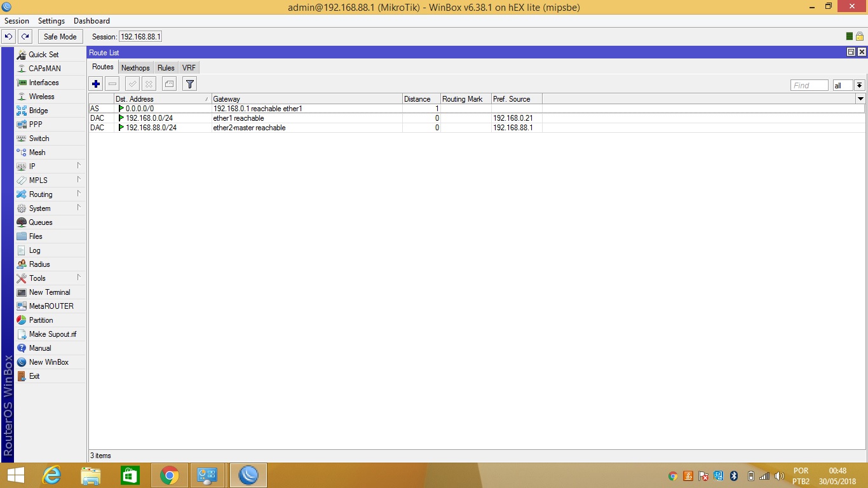The height and width of the screenshot is (488, 868).
Task: Disable route with X icon
Action: (149, 84)
